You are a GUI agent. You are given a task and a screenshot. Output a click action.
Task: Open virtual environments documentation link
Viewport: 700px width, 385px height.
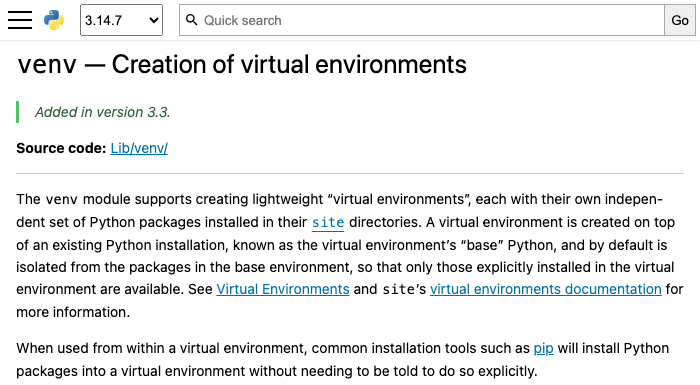[546, 289]
